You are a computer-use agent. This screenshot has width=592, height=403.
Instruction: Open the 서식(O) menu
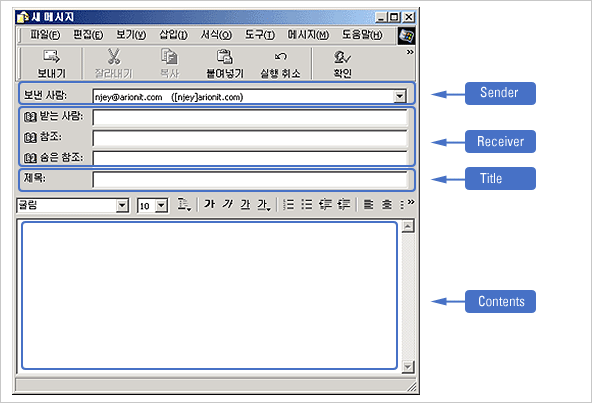click(x=216, y=35)
